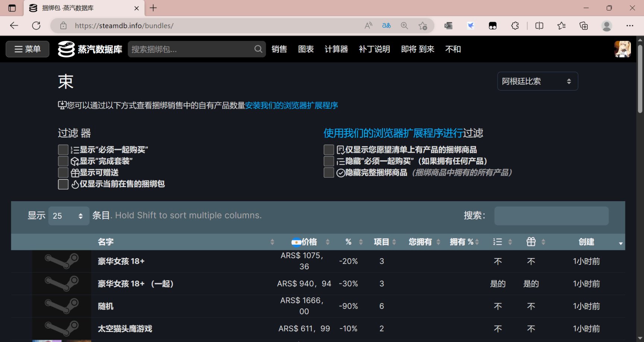Reload the page with refresh icon

[x=36, y=26]
